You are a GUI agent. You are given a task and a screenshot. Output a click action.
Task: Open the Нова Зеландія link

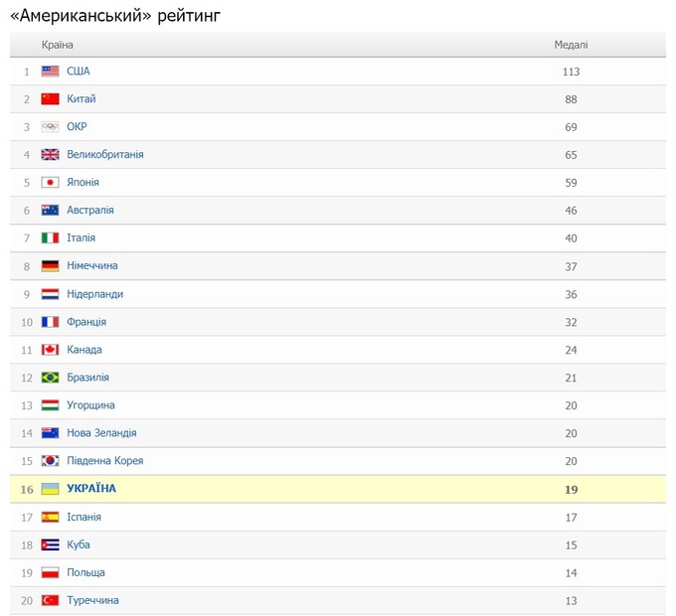101,433
